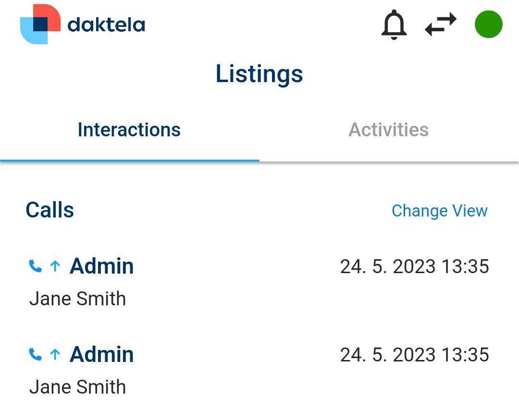
Task: Select the Calls section heading
Action: click(x=50, y=210)
